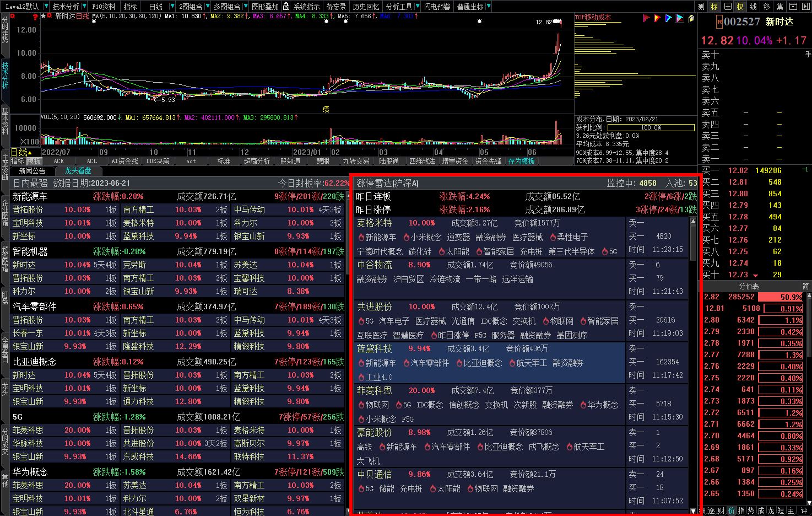Click the lock icon beside 图形叠加

click(x=286, y=7)
